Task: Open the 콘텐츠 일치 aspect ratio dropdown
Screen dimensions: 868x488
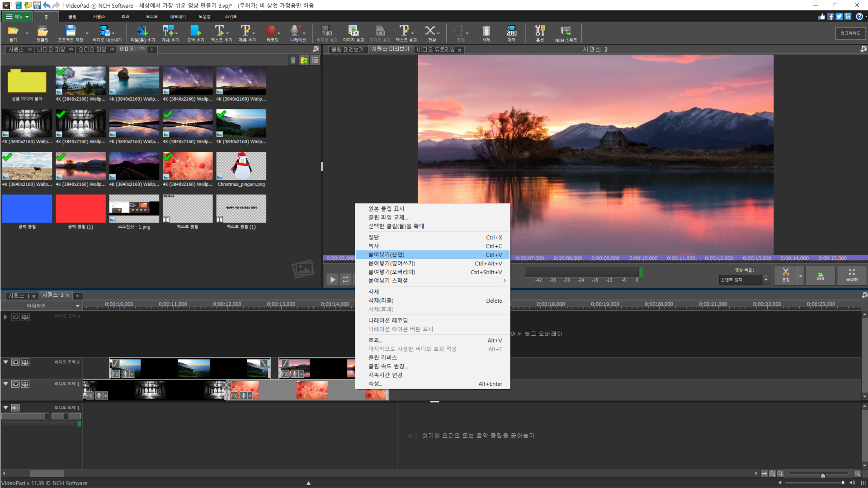Action: coord(765,280)
